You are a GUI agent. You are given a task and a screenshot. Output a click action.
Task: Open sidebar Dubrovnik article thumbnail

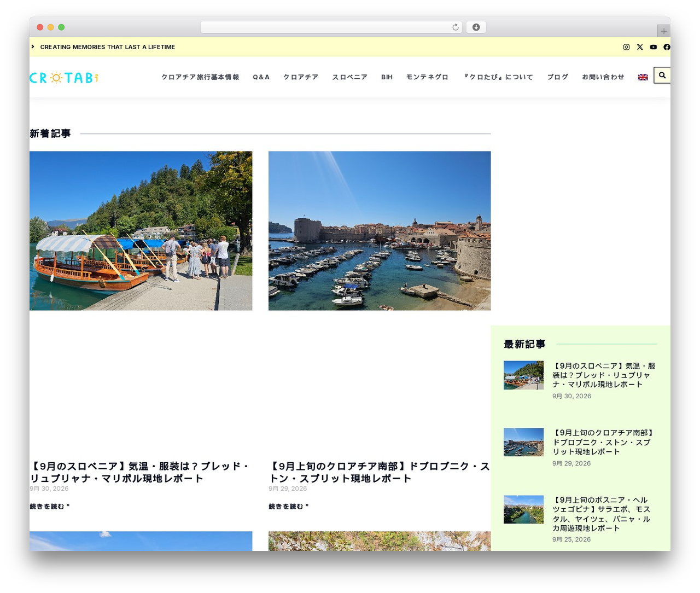[523, 443]
